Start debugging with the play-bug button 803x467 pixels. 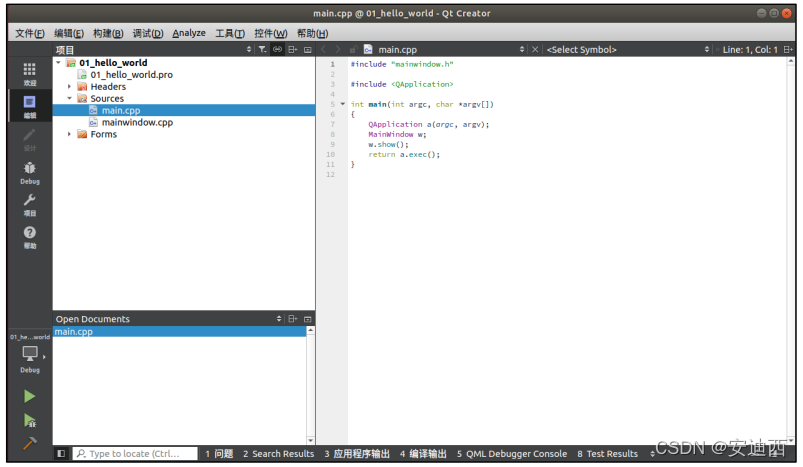(30, 421)
